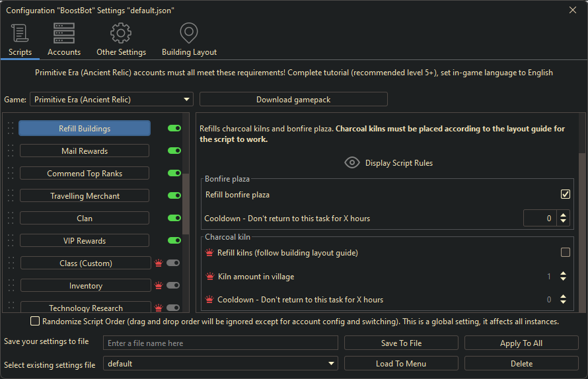Screen dimensions: 588x379
Task: Click the eye icon for Display Script Rules
Action: click(x=352, y=163)
